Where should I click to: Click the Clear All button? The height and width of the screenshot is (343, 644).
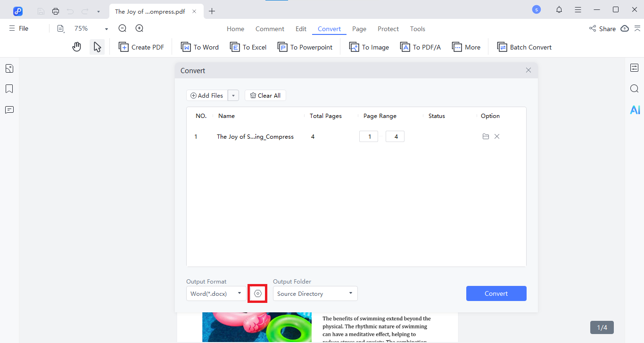[x=265, y=96]
